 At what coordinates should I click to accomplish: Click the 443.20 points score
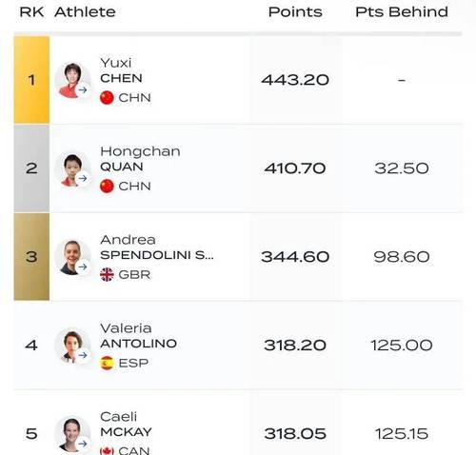point(295,80)
